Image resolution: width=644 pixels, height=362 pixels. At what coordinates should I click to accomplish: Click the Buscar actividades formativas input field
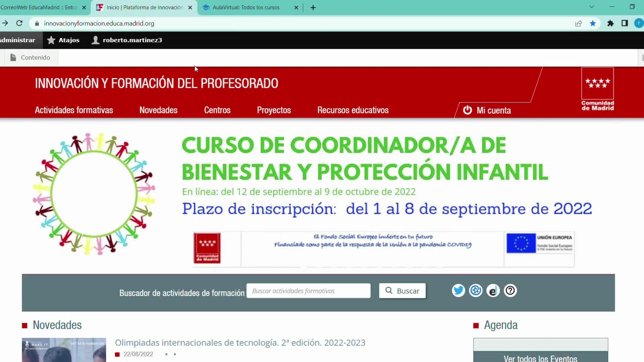[308, 291]
